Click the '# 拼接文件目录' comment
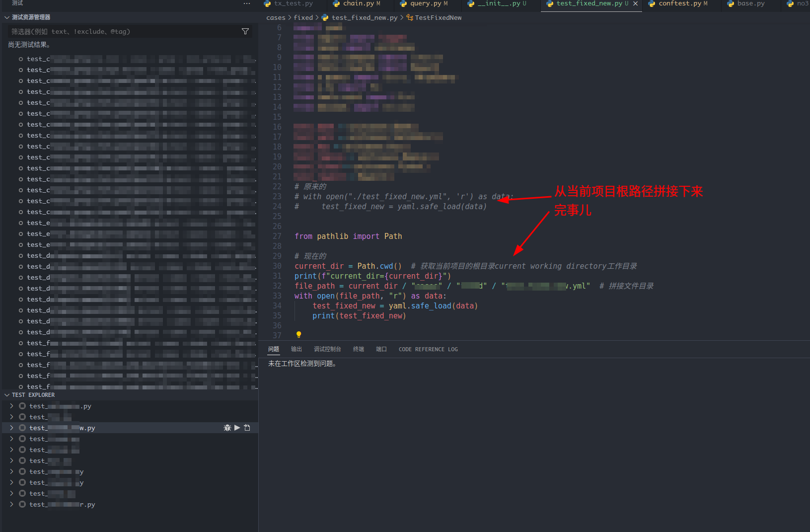The width and height of the screenshot is (810, 532). [626, 286]
